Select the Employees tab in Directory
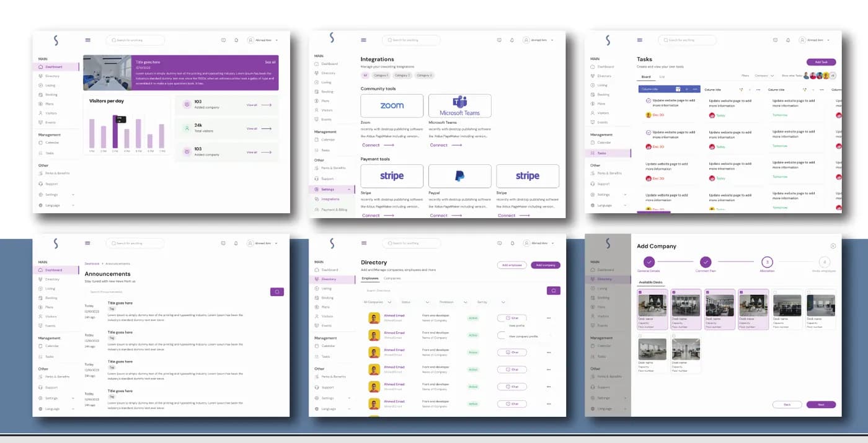868x443 pixels. pos(370,278)
